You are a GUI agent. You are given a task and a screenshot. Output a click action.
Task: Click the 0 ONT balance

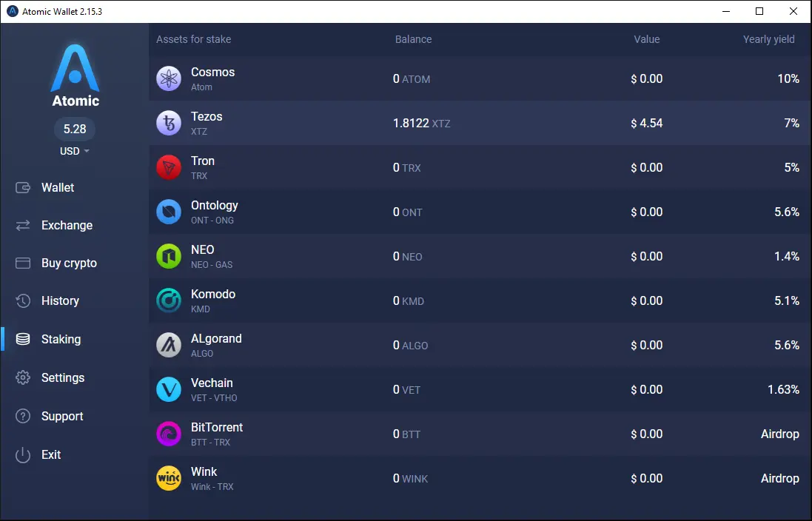[408, 212]
